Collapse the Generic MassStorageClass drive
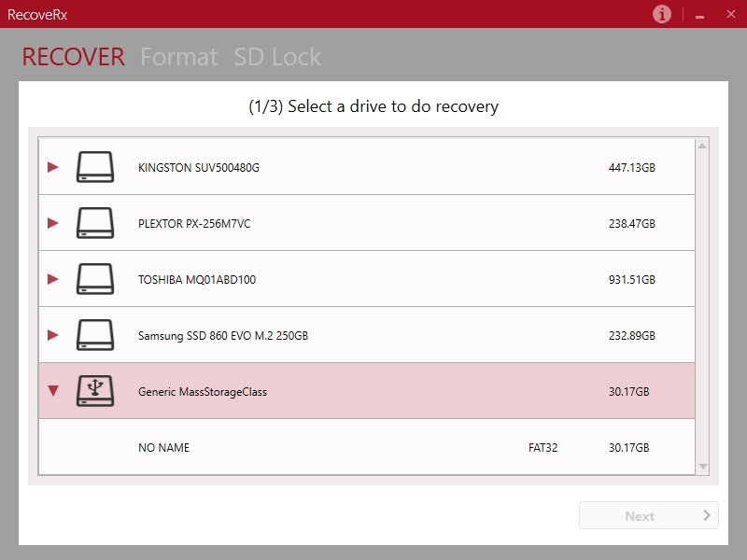 pyautogui.click(x=53, y=391)
